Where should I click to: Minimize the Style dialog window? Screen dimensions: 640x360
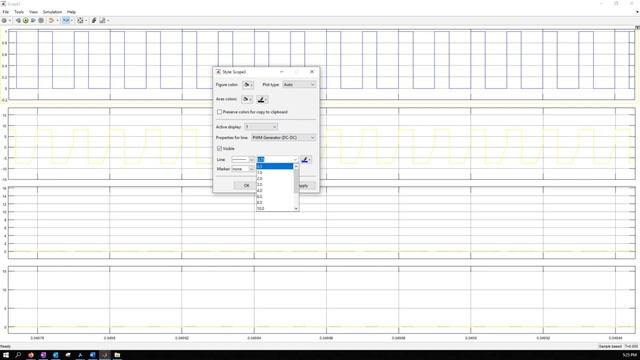[282, 72]
